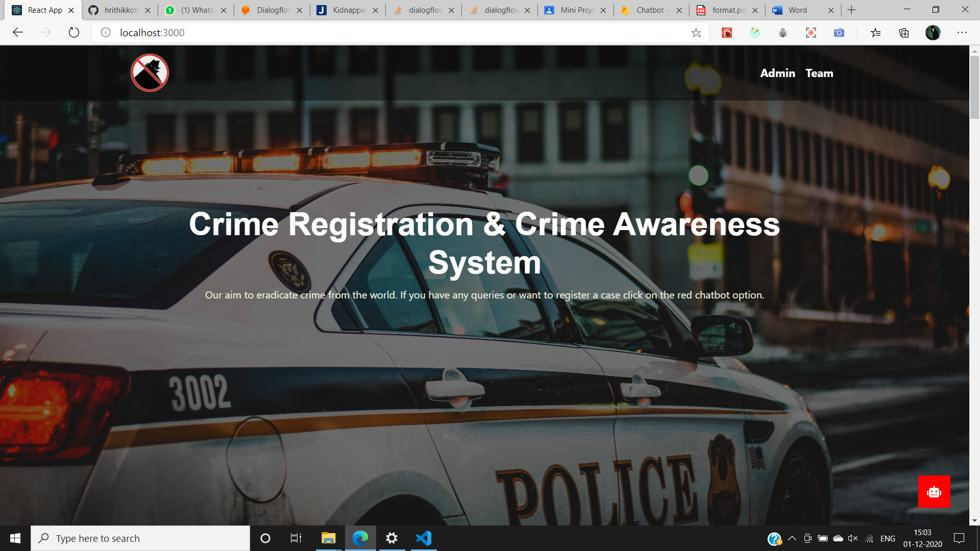Open the notification center

click(x=959, y=538)
